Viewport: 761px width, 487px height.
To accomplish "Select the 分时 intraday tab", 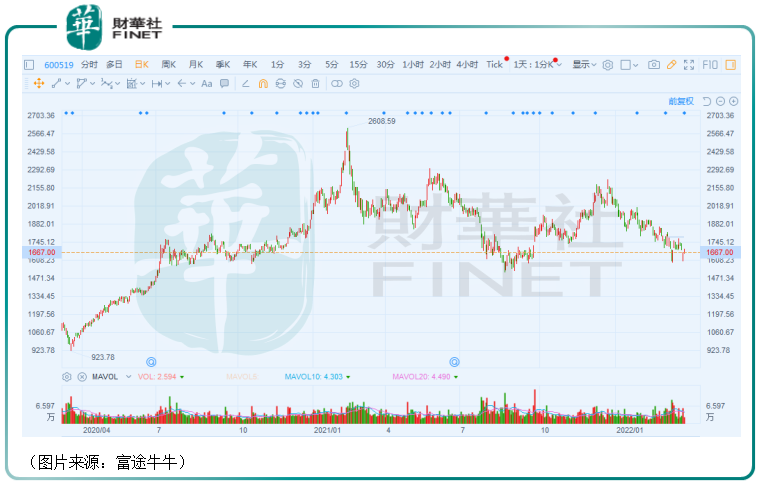I will click(x=89, y=65).
